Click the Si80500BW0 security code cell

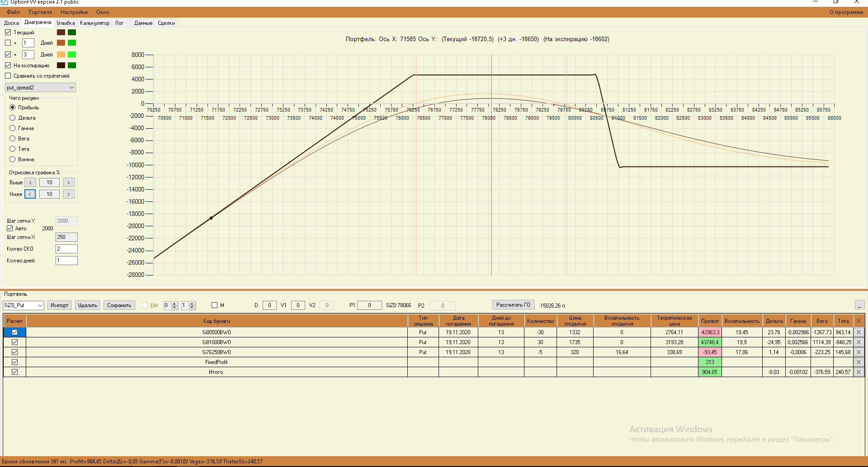pos(217,332)
